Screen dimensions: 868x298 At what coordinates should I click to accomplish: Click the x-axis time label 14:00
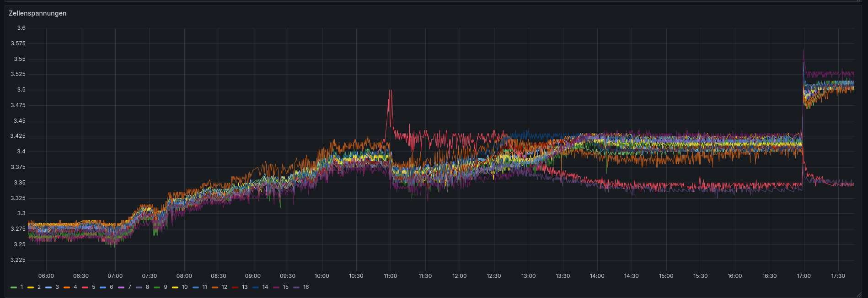[x=597, y=276]
